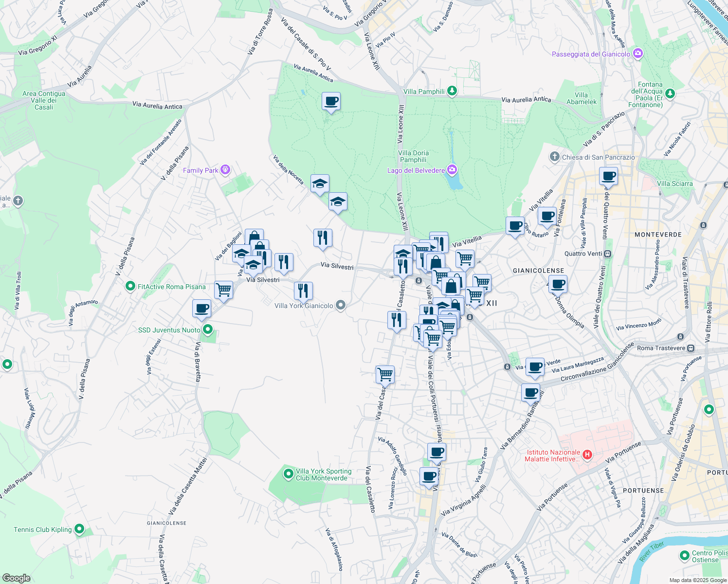Viewport: 728px width, 584px height.
Task: Open the Fontana dell'Acqua Paola tree pin
Action: pyautogui.click(x=670, y=93)
